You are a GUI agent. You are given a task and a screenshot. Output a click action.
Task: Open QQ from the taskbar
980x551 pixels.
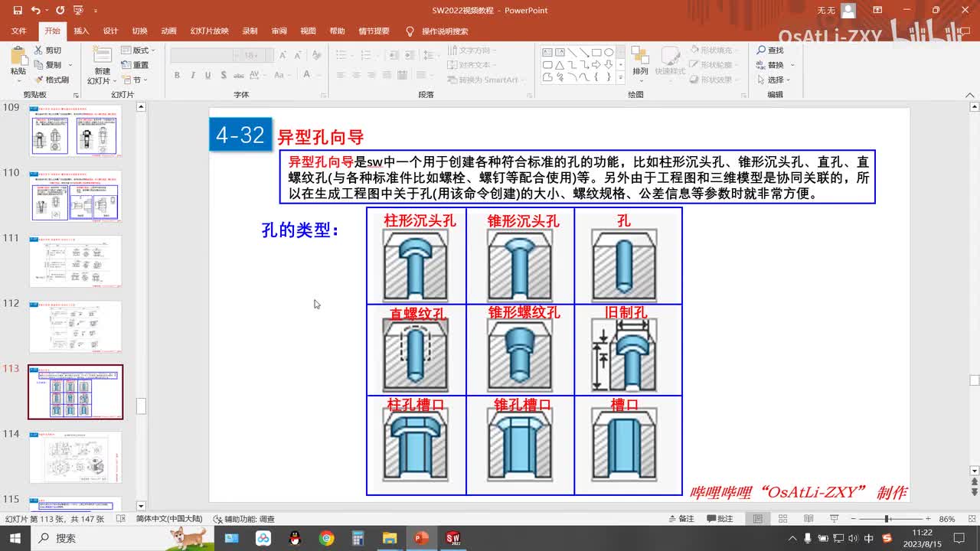coord(295,538)
